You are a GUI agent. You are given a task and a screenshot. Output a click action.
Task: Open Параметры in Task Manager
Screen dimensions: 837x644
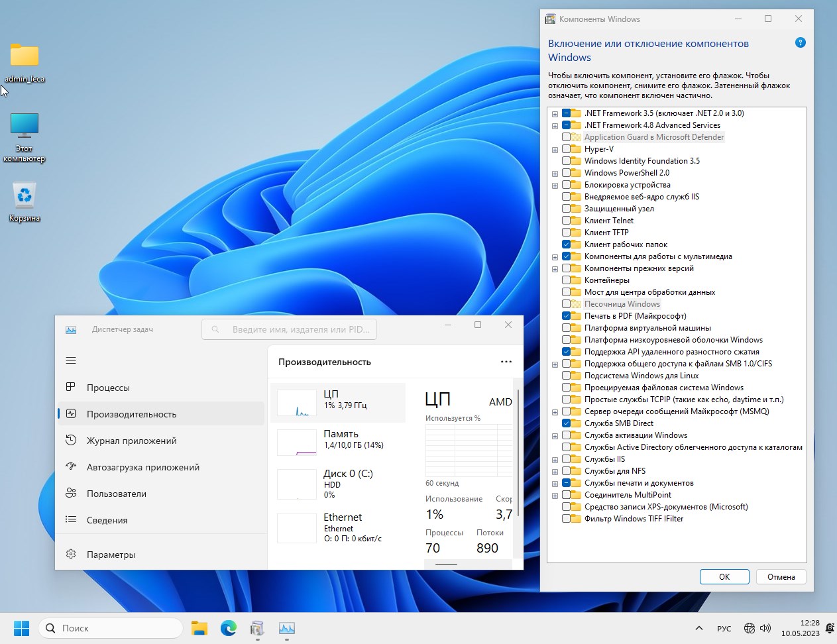(x=111, y=555)
